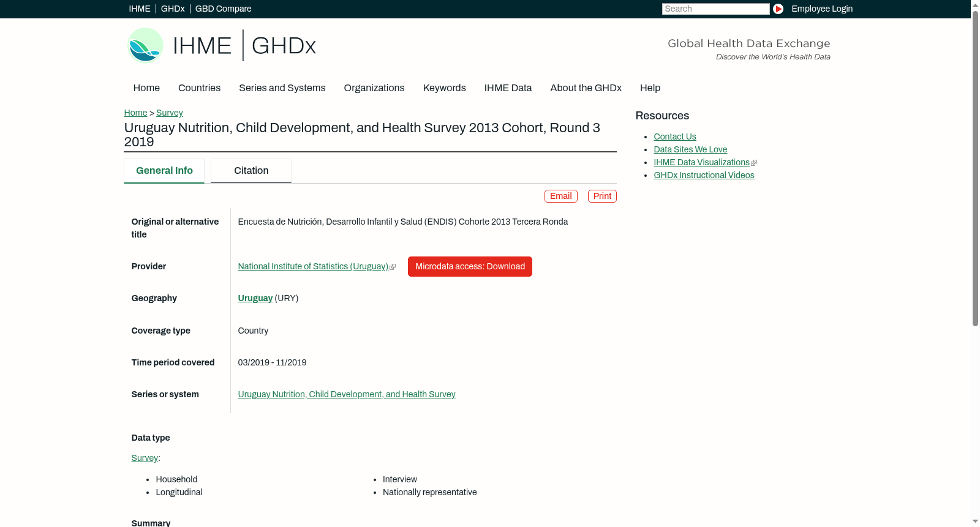Switch to the Citation tab
Screen dimensions: 980x527
pyautogui.click(x=251, y=171)
